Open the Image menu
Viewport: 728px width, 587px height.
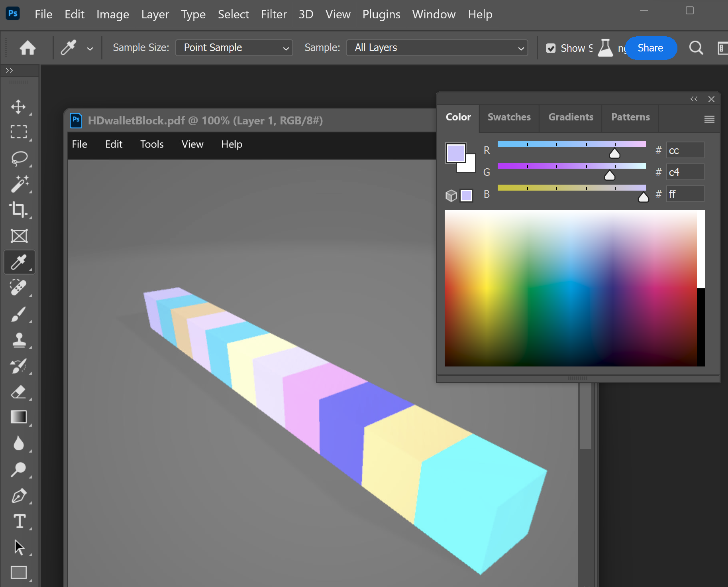(113, 14)
